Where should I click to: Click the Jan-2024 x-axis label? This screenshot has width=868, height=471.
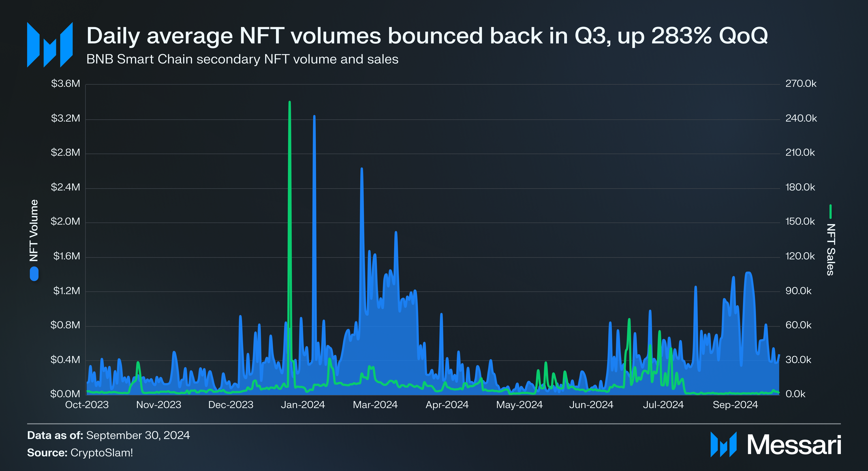pos(303,405)
